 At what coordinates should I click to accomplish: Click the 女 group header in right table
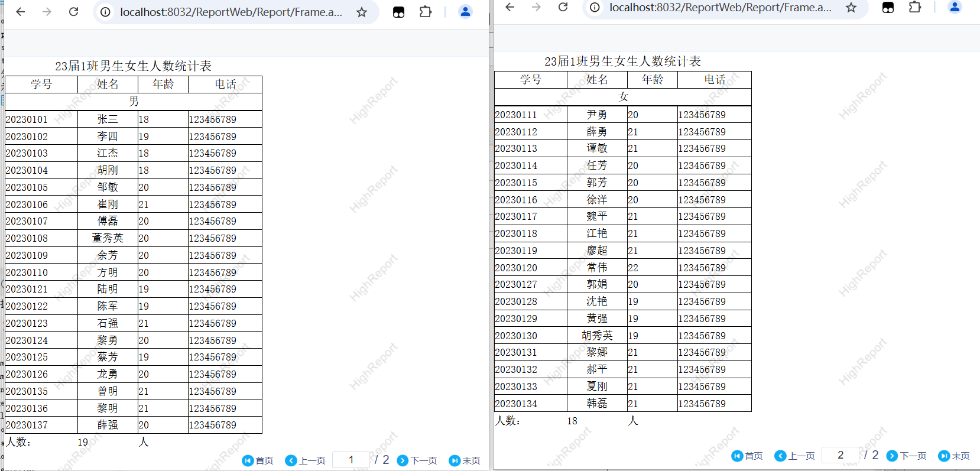click(623, 97)
